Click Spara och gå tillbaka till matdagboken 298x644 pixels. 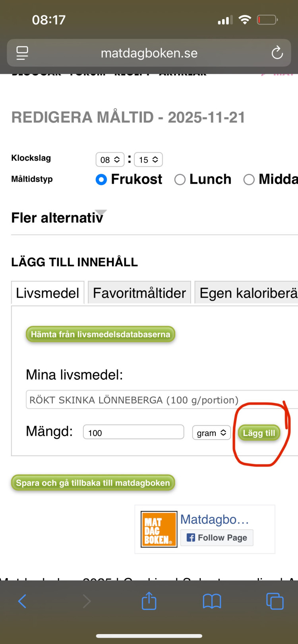tap(93, 483)
